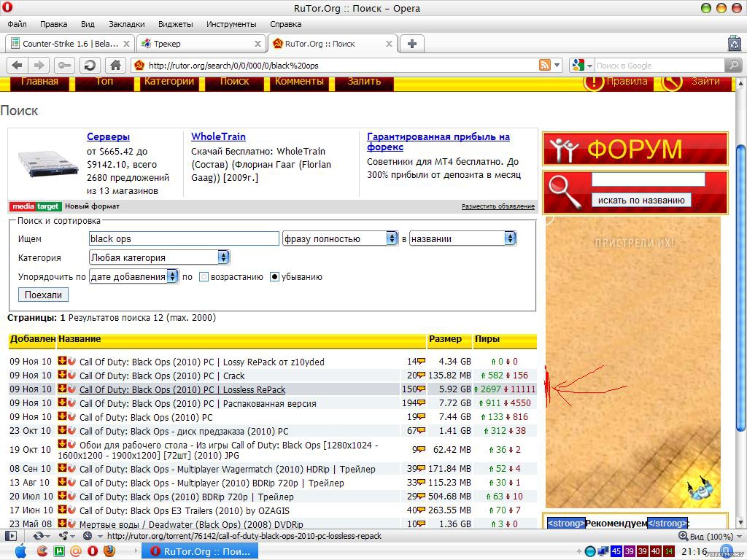
Task: Launch the Opera icon in quick launch
Action: coord(93,551)
